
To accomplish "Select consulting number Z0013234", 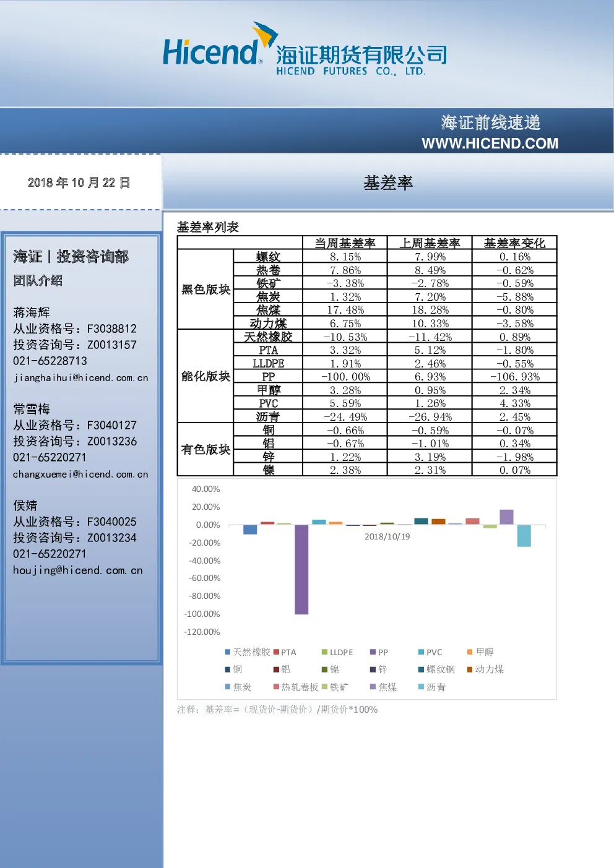I will click(x=112, y=538).
